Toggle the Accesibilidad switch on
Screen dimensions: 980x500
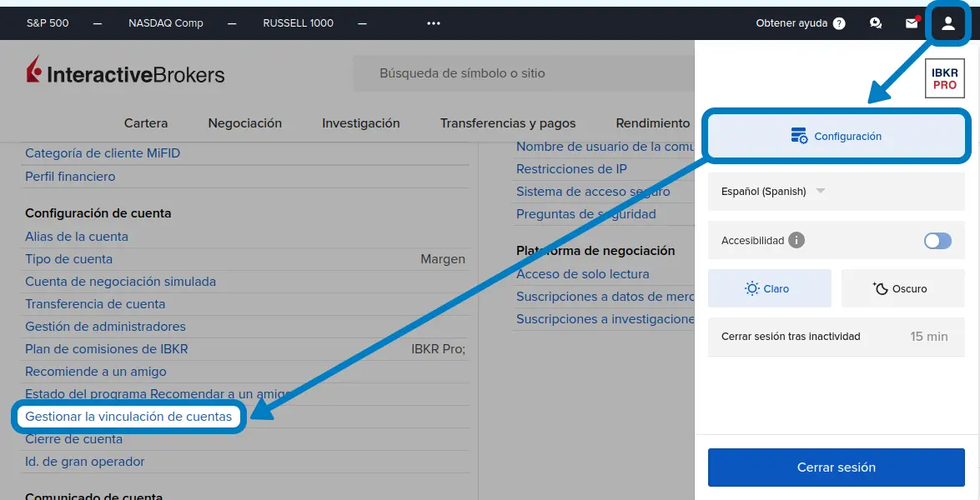(x=937, y=240)
